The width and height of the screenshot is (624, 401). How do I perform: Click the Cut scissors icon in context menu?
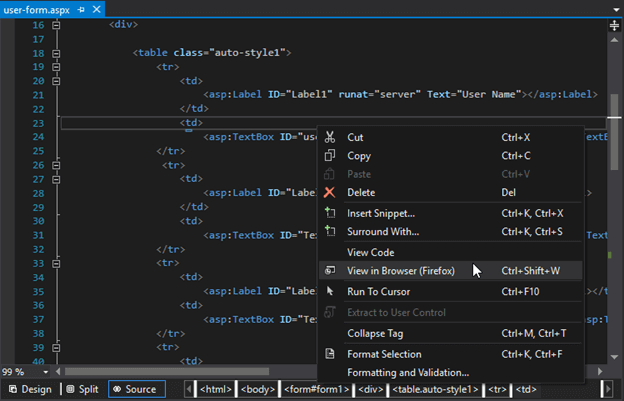[x=329, y=137]
